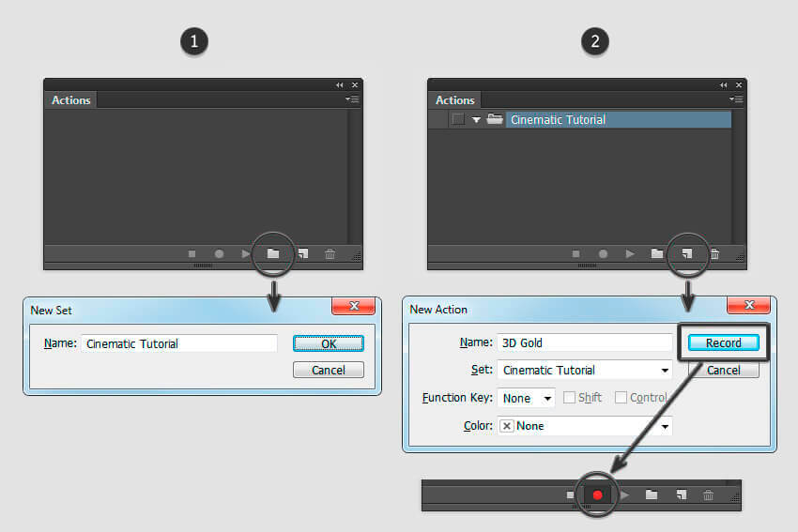Click trash icon in right Actions panel
The width and height of the screenshot is (798, 532).
tap(714, 253)
